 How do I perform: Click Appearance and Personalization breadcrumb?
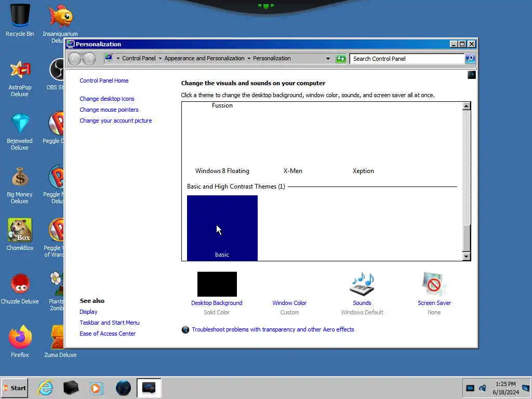click(204, 58)
